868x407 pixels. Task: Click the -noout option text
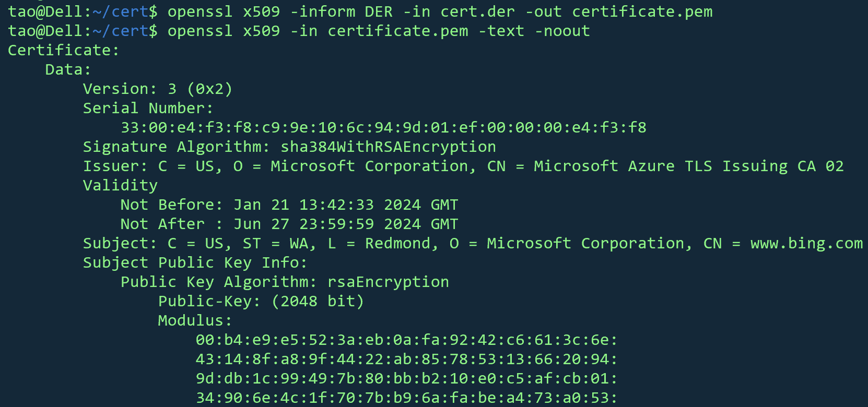coord(562,31)
